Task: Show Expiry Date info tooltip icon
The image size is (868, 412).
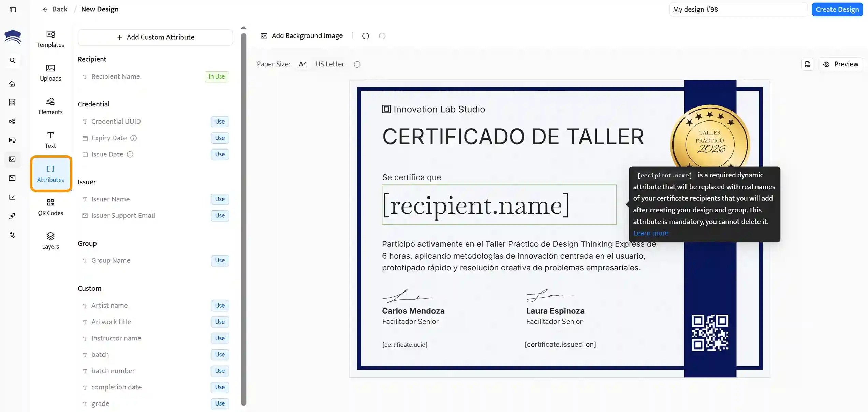Action: coord(134,138)
